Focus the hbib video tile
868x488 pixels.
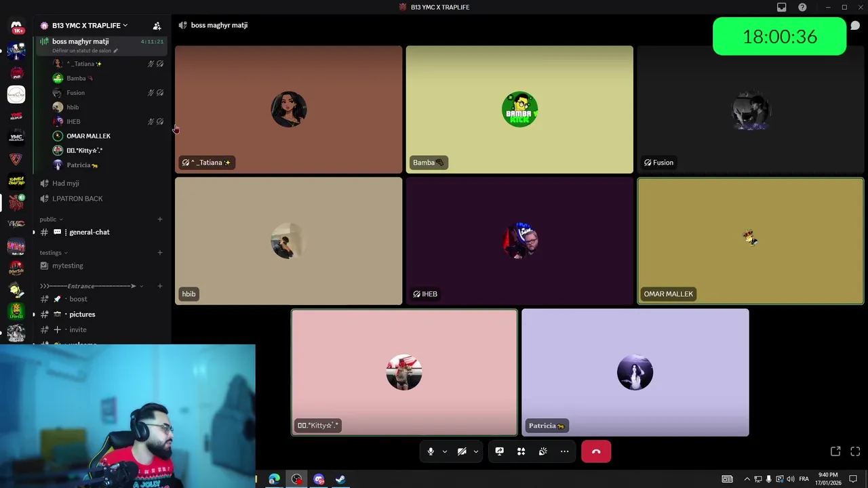click(x=289, y=241)
